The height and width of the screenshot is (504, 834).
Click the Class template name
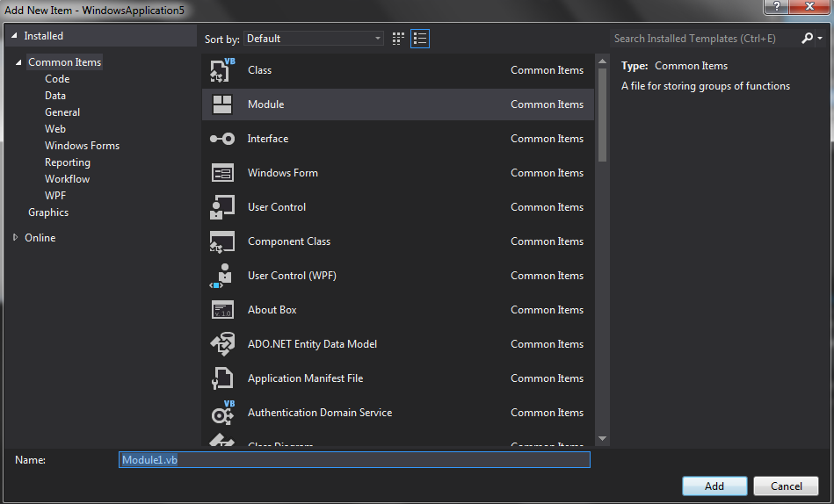pyautogui.click(x=259, y=70)
